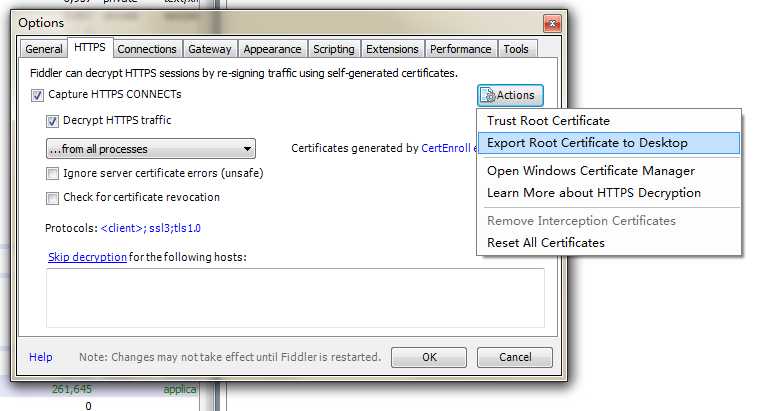Switch to the Tools tab
Viewport: 777px width, 411px height.
pos(516,49)
